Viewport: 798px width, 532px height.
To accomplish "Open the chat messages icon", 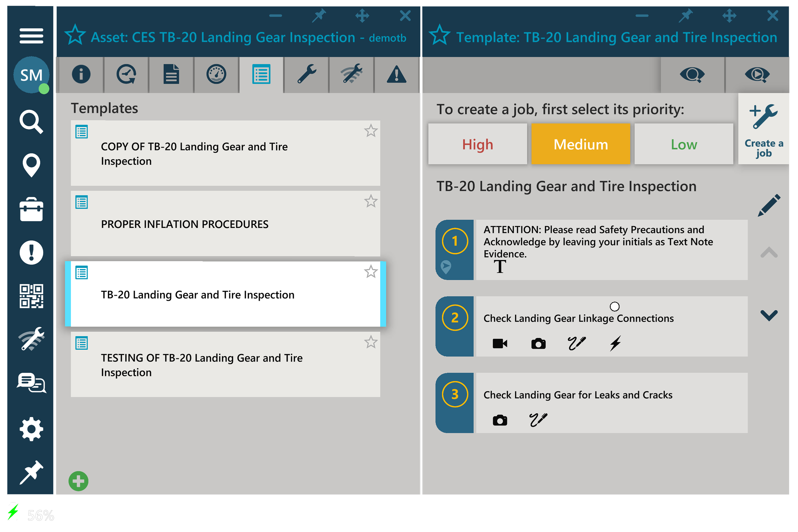I will pyautogui.click(x=31, y=383).
